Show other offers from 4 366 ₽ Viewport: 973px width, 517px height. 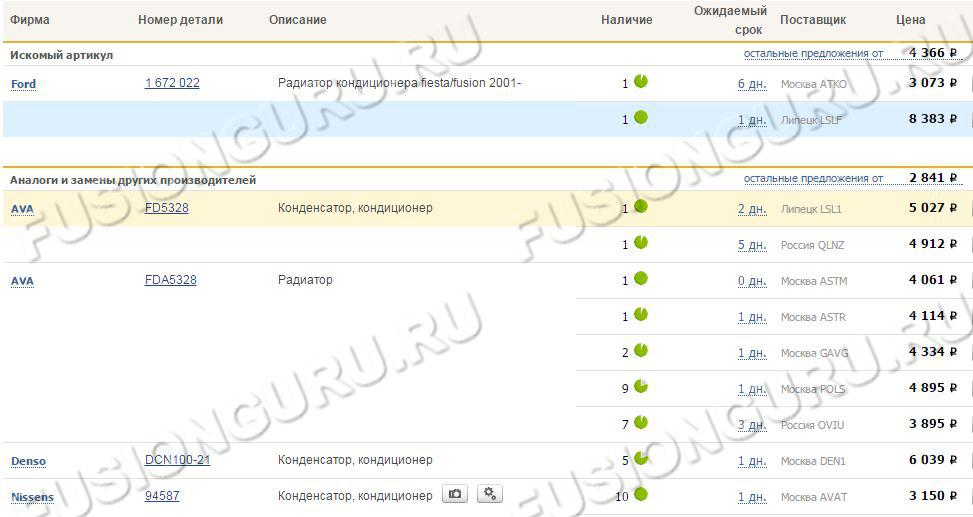(813, 53)
